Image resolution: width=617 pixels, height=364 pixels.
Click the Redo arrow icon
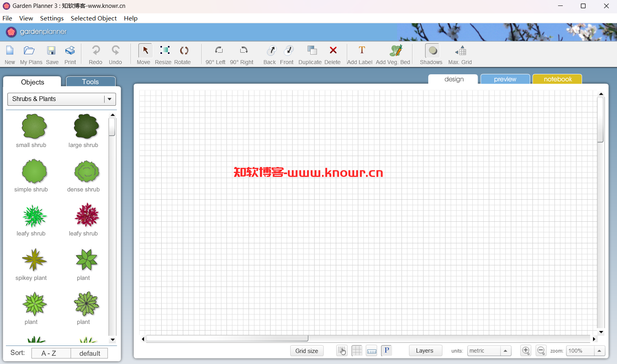point(96,50)
